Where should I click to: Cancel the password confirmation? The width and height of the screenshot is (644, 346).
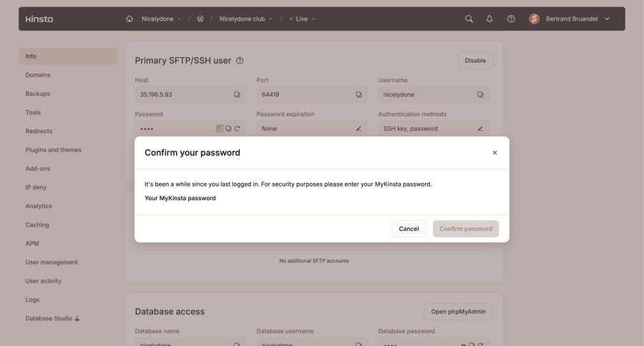pyautogui.click(x=409, y=229)
